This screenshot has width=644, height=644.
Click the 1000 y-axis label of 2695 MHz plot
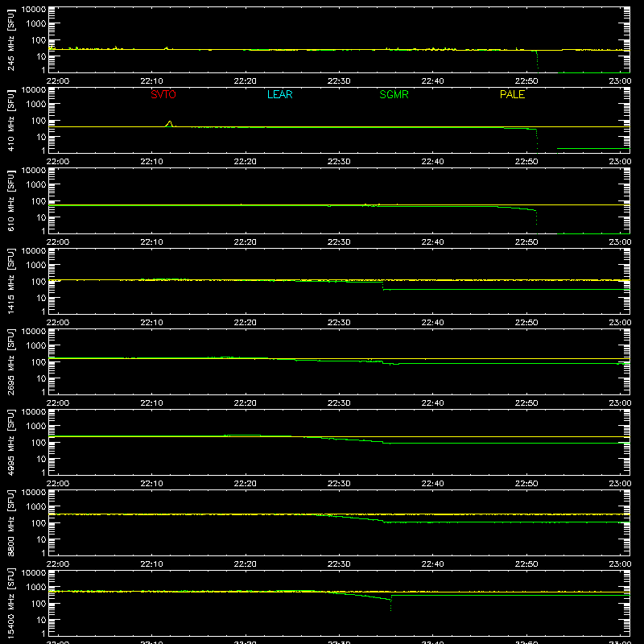pyautogui.click(x=36, y=346)
